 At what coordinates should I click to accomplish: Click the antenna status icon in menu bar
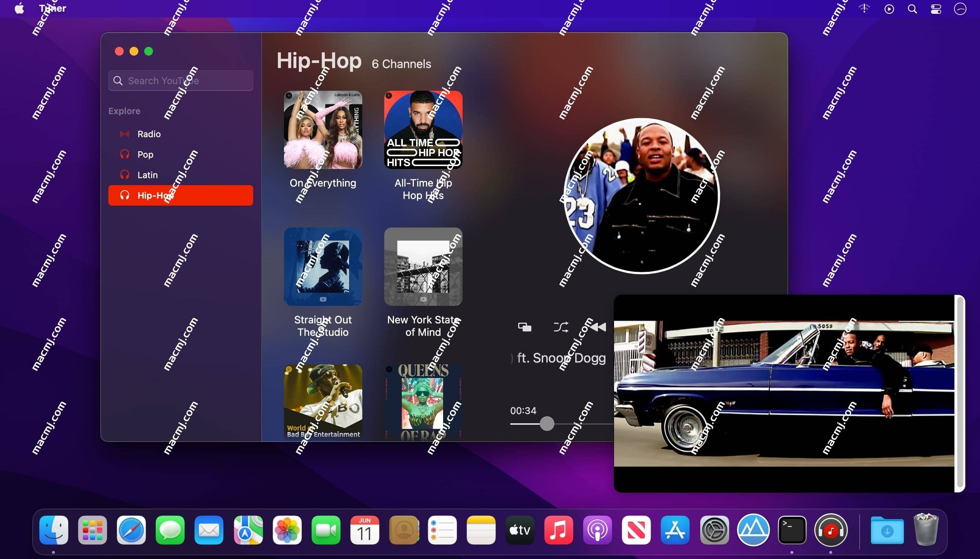pos(864,8)
